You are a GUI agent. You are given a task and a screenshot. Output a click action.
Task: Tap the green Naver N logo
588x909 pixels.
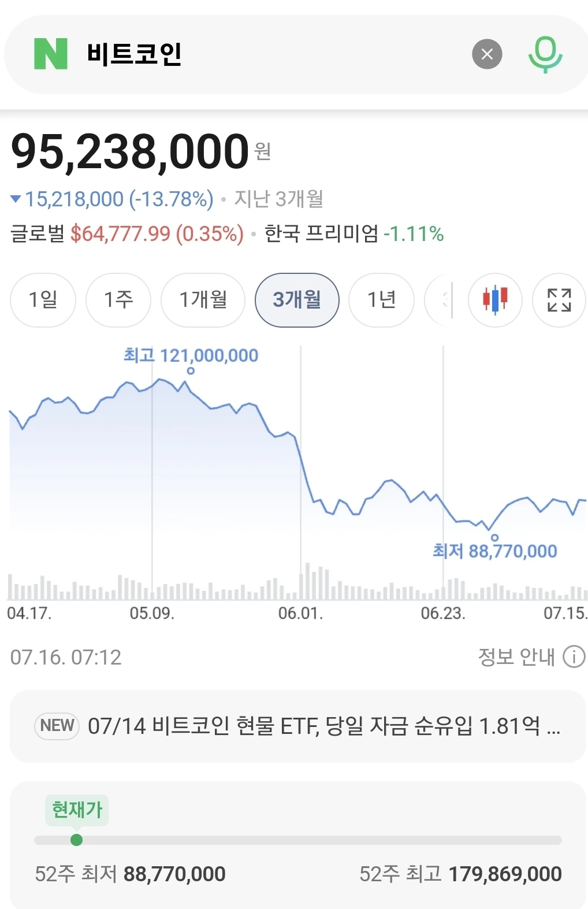pyautogui.click(x=51, y=54)
